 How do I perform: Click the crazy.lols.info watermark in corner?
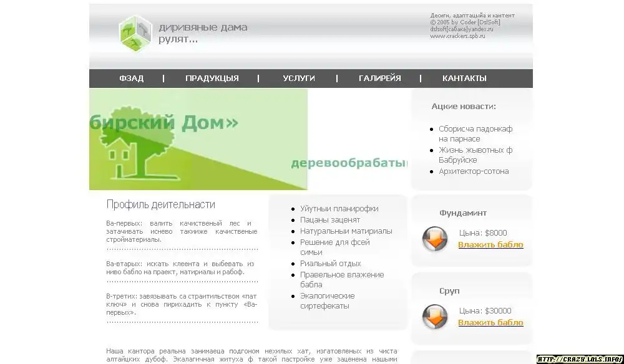click(x=580, y=359)
